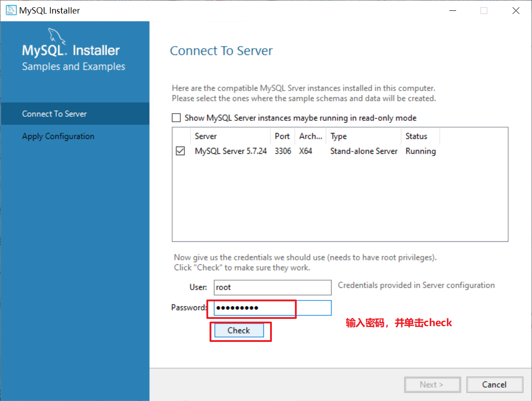Minimize the MySQL Installer window
The height and width of the screenshot is (401, 532).
click(453, 10)
